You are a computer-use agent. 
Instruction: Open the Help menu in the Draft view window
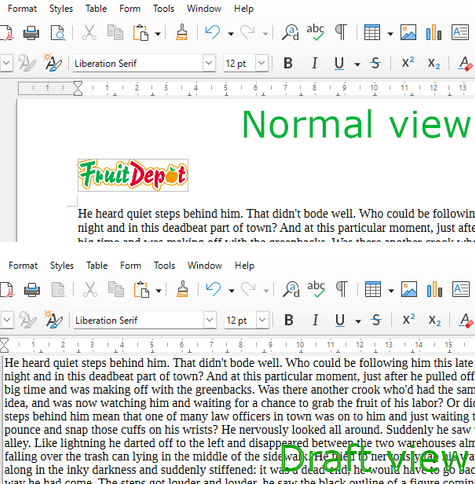[244, 265]
